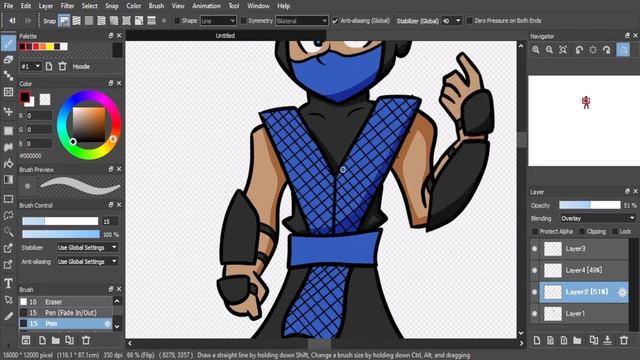
Task: Toggle the Symmetry checkbox
Action: point(244,20)
